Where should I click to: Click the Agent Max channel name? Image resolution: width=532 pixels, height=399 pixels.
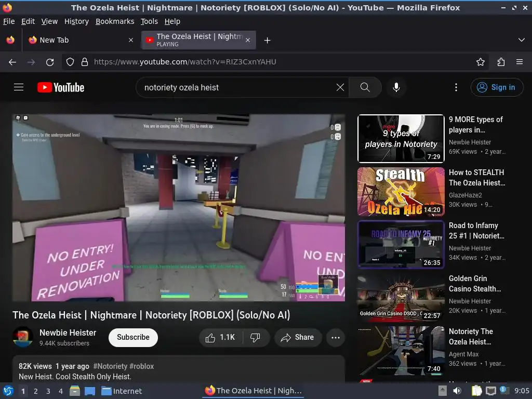point(464,354)
